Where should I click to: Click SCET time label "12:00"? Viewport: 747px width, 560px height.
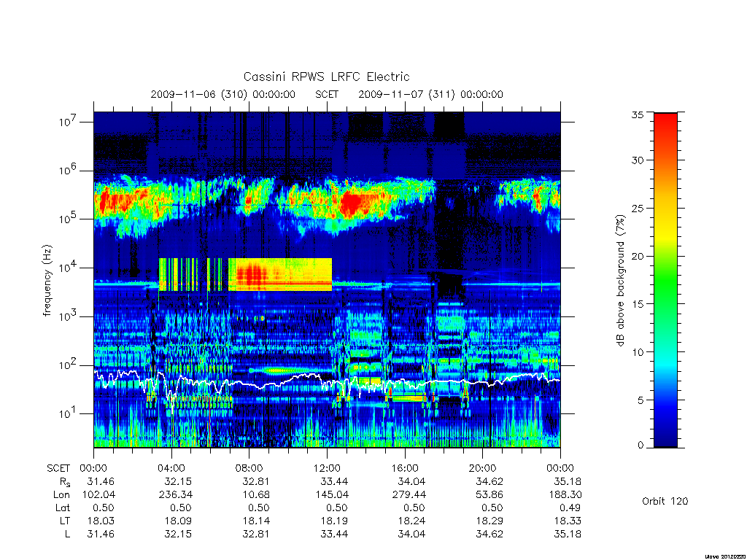coord(327,468)
